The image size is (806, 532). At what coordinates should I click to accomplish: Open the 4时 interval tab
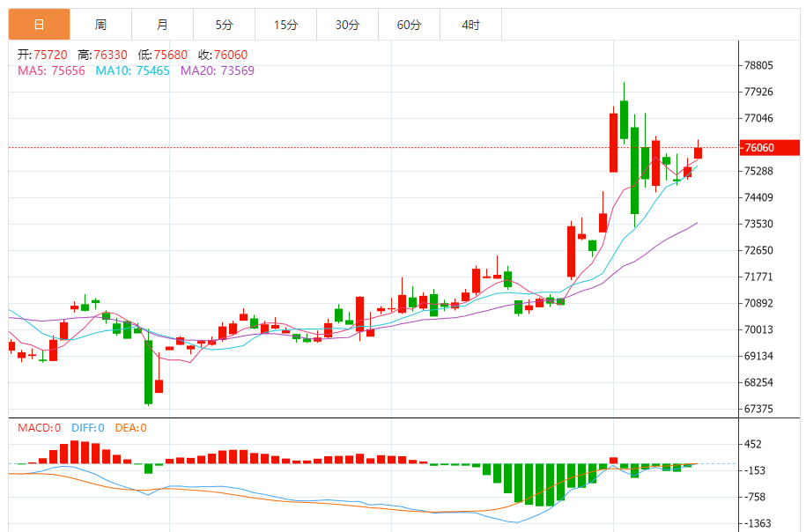[471, 24]
